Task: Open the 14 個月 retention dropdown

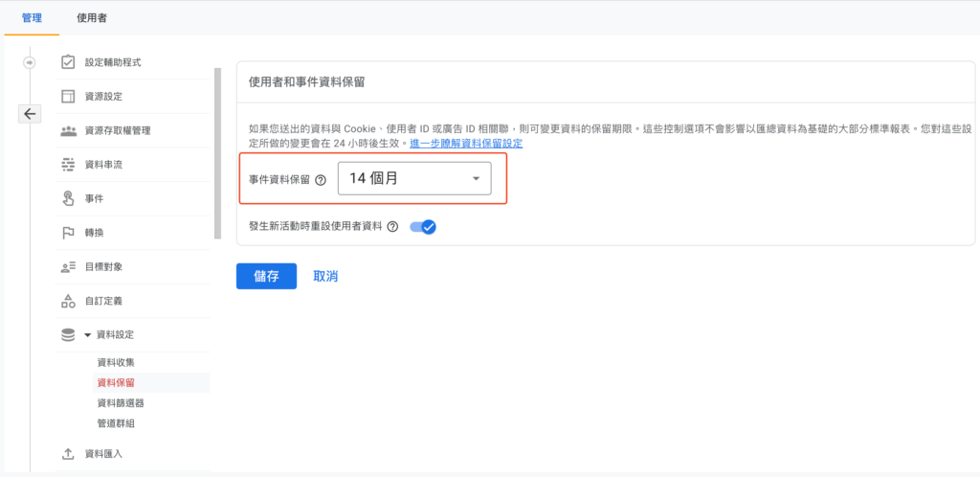Action: tap(414, 179)
